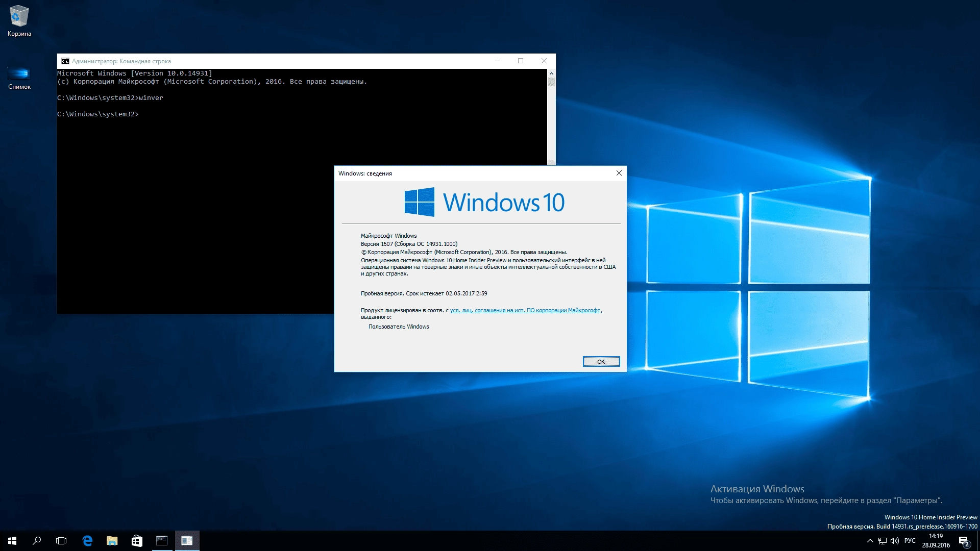The image size is (980, 551).
Task: Click the Command Prompt title bar icon
Action: click(65, 61)
